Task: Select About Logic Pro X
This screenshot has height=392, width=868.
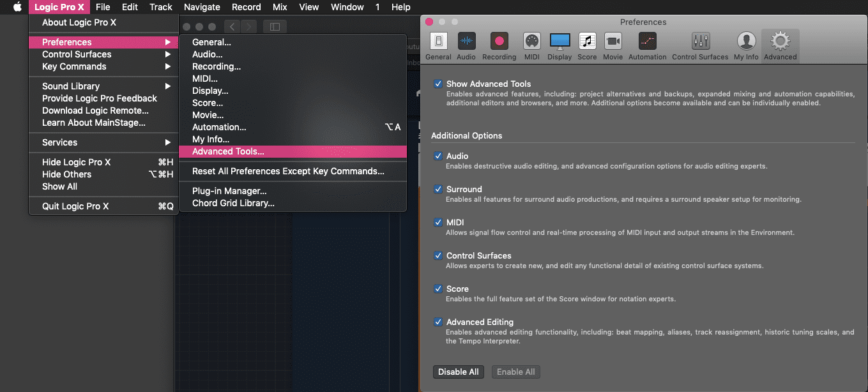Action: [103, 22]
